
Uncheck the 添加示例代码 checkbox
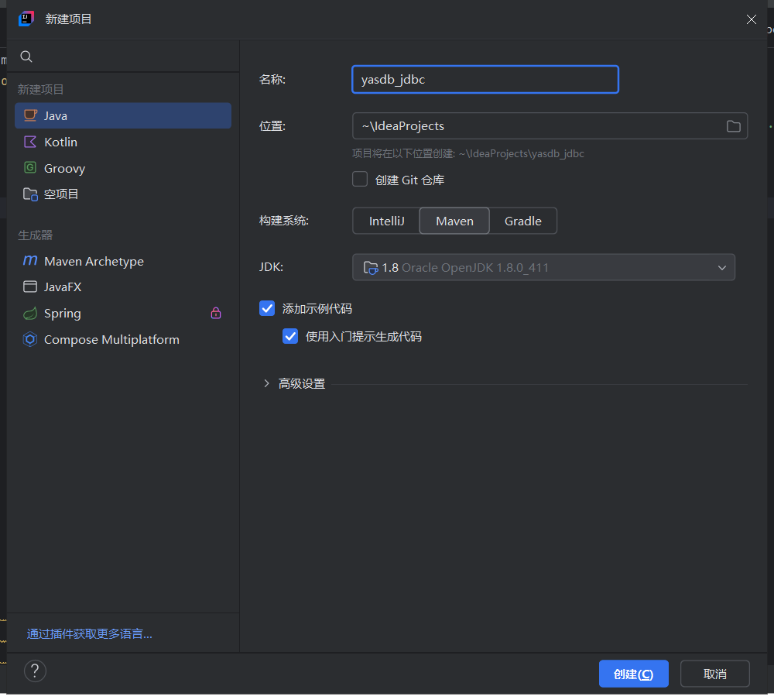click(x=267, y=308)
